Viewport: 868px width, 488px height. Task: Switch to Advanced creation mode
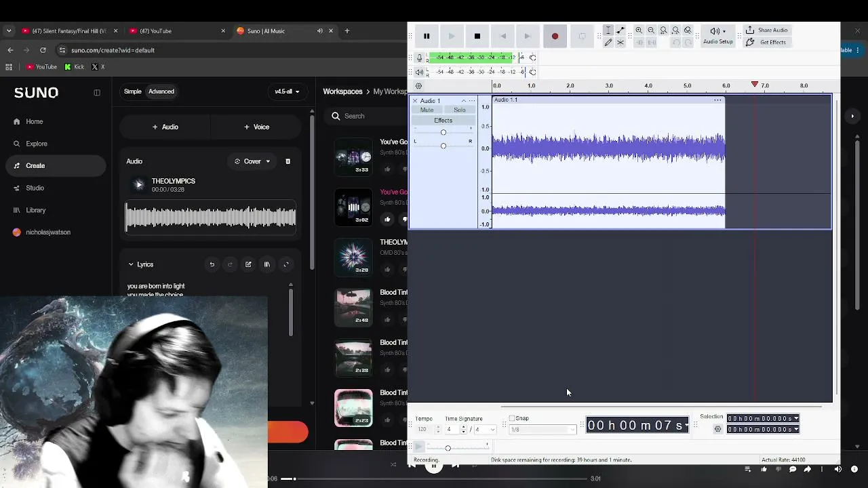(x=161, y=91)
